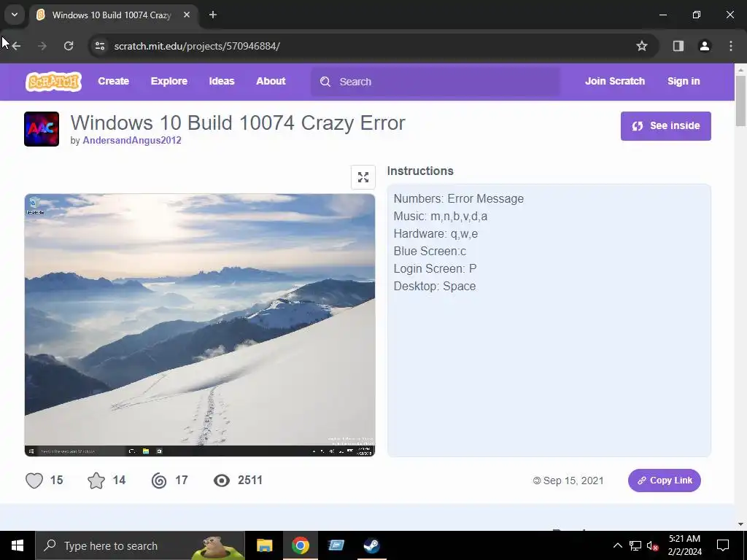View site information icon

point(99,46)
